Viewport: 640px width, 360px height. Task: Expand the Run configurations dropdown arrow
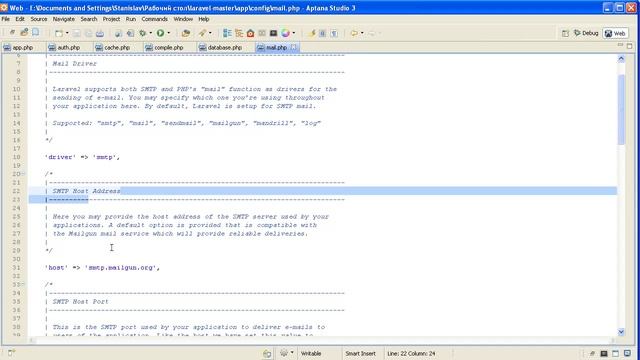pyautogui.click(x=169, y=33)
